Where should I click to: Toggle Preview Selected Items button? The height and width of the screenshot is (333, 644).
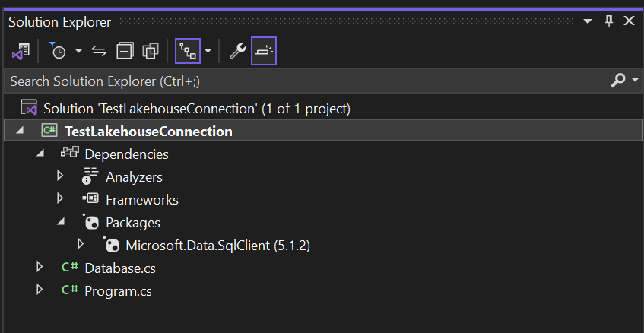coord(264,52)
